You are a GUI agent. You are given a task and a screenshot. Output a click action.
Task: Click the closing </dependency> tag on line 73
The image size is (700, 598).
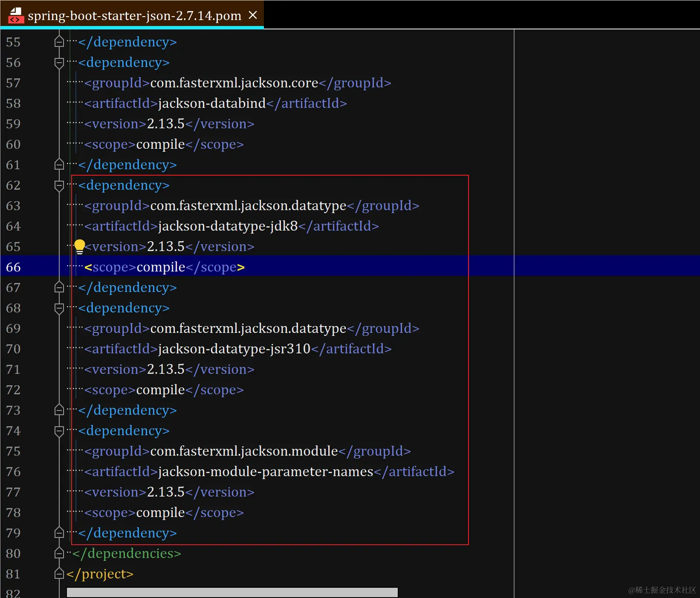click(127, 410)
